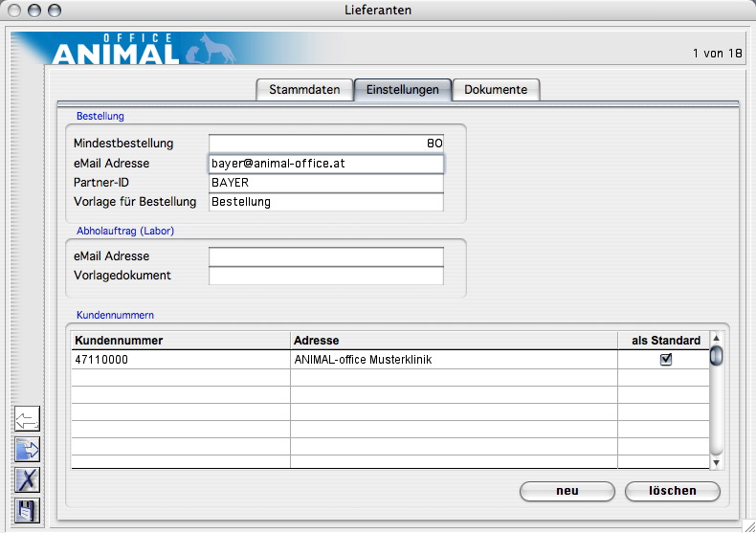Click the previous record left arrow icon
Viewport: 756px width, 533px height.
(28, 418)
